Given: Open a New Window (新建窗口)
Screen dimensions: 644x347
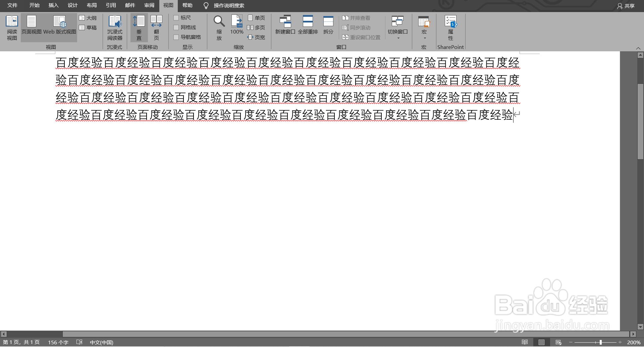Looking at the screenshot, I should click(x=285, y=25).
